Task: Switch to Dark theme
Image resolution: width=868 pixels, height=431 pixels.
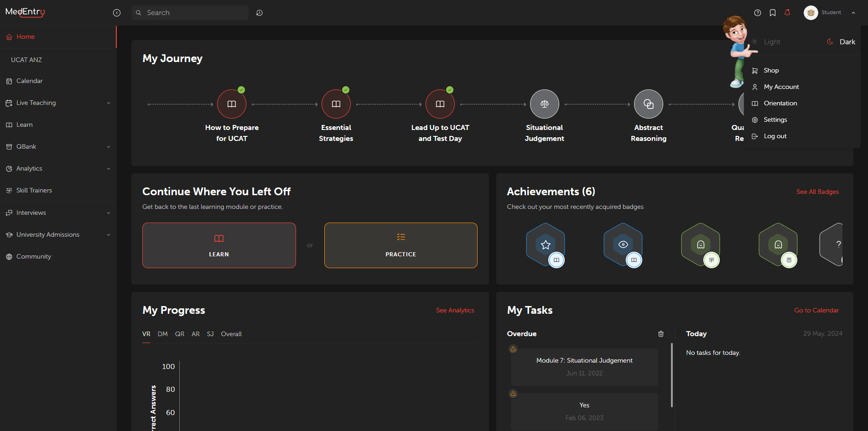Action: [x=841, y=42]
